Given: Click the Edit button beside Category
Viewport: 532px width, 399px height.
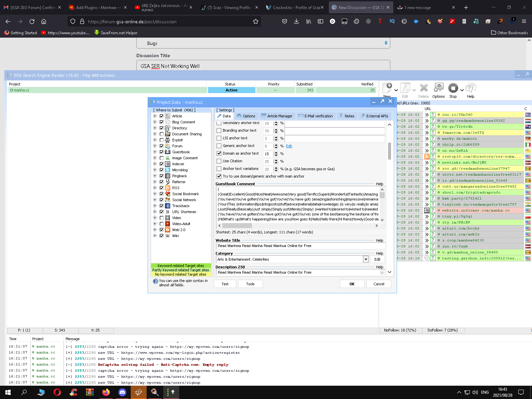Looking at the screenshot, I should pos(377,259).
